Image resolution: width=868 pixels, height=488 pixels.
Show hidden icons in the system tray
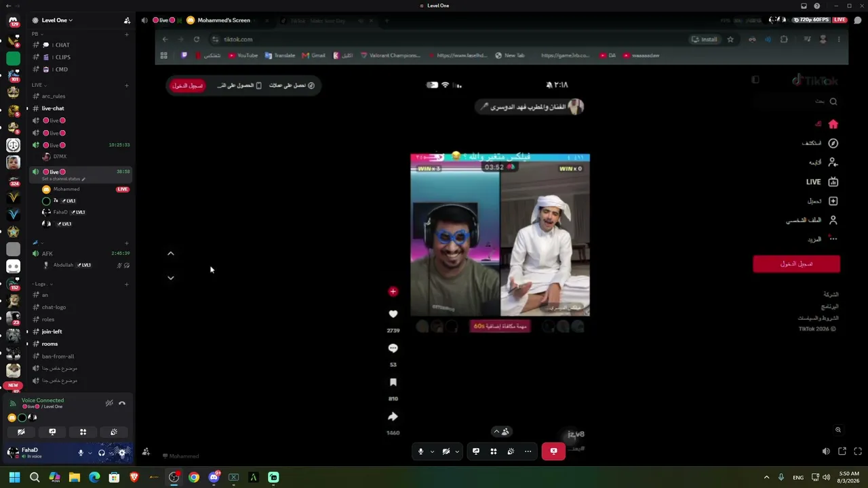766,477
